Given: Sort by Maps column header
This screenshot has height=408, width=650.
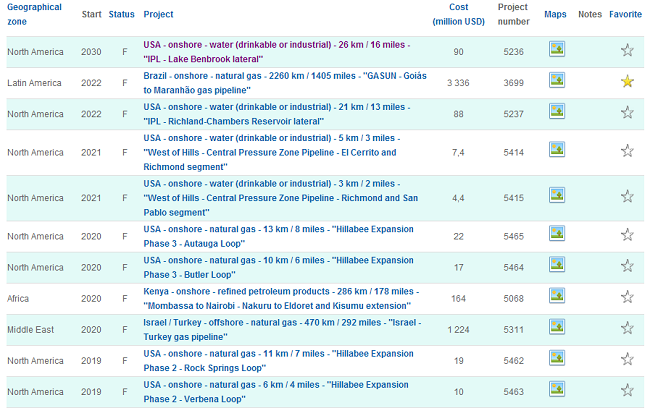Looking at the screenshot, I should click(x=555, y=14).
